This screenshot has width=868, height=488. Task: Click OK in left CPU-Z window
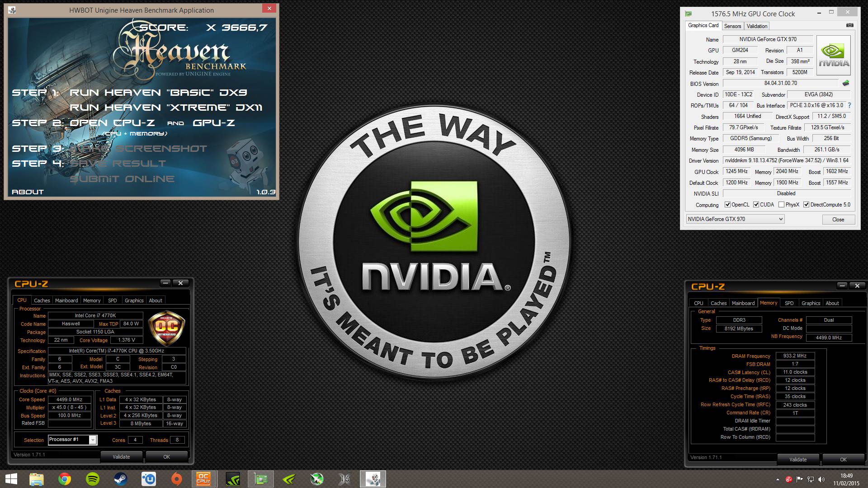coord(166,457)
